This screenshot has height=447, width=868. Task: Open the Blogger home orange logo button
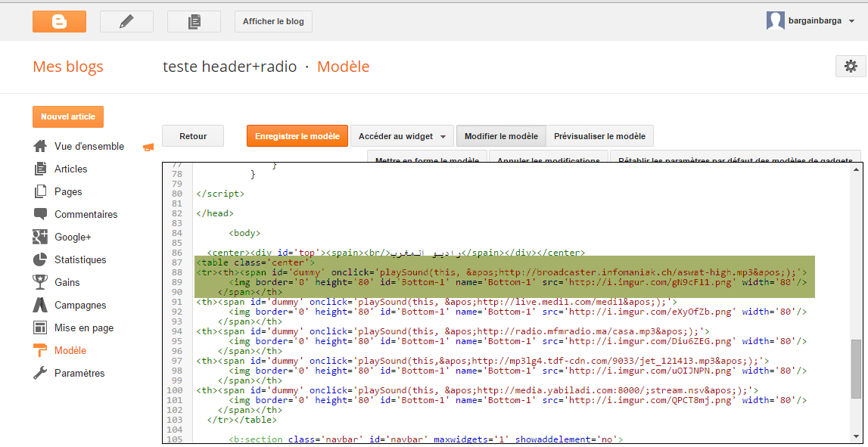click(59, 22)
